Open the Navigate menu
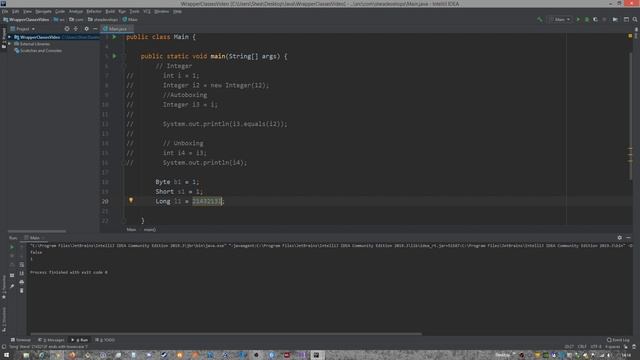This screenshot has width=640, height=360. tap(43, 11)
